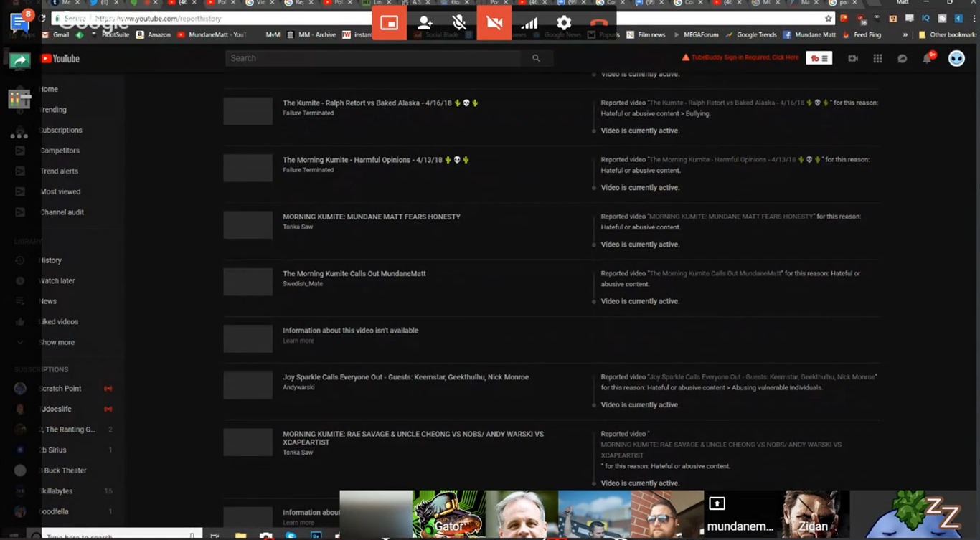
Task: Open Joy Sparkle Calls Everyone Out video
Action: tap(406, 377)
